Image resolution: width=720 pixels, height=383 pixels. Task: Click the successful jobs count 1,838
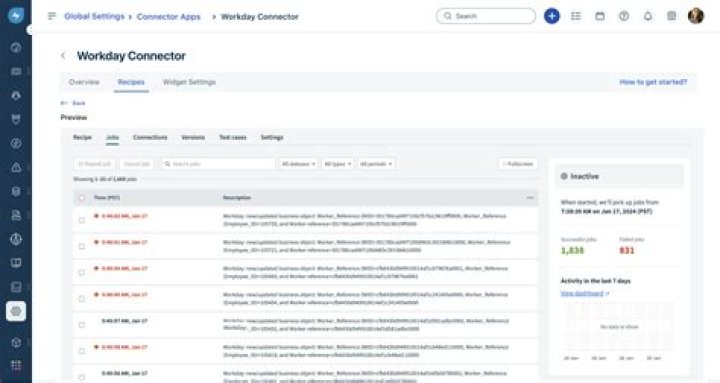click(572, 250)
